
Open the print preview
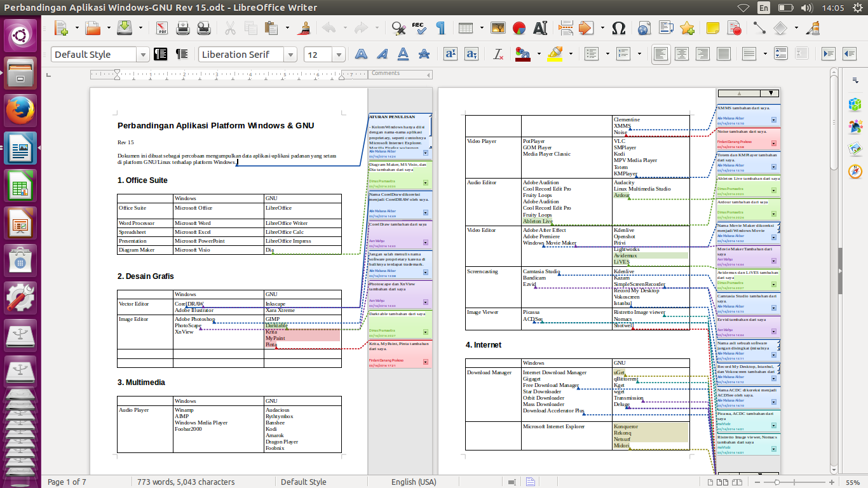203,28
